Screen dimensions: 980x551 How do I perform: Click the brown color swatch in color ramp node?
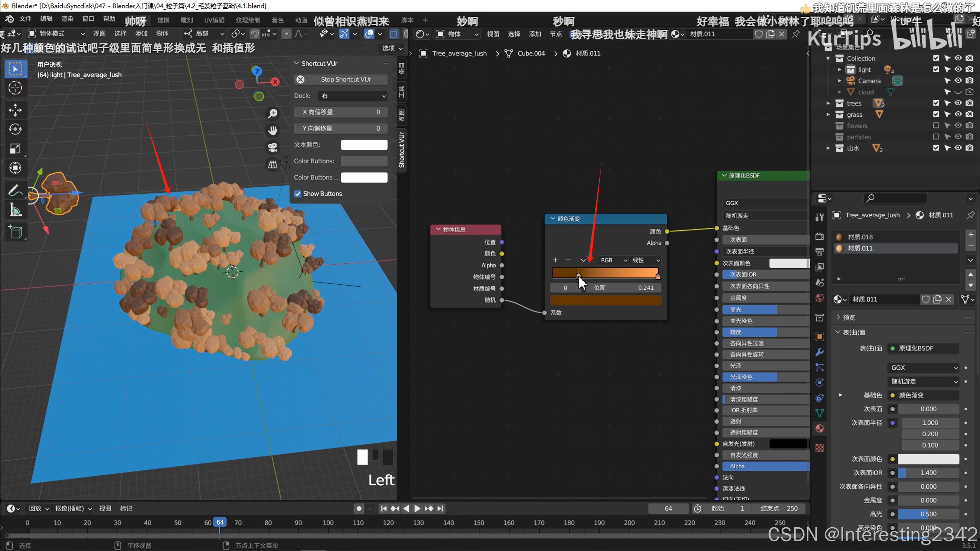pyautogui.click(x=605, y=300)
